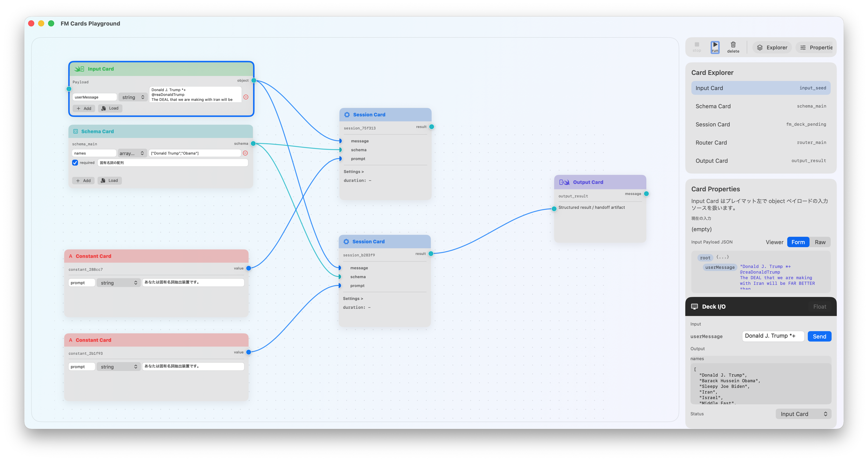The image size is (868, 461).
Task: Click the delete trash icon
Action: click(x=733, y=45)
